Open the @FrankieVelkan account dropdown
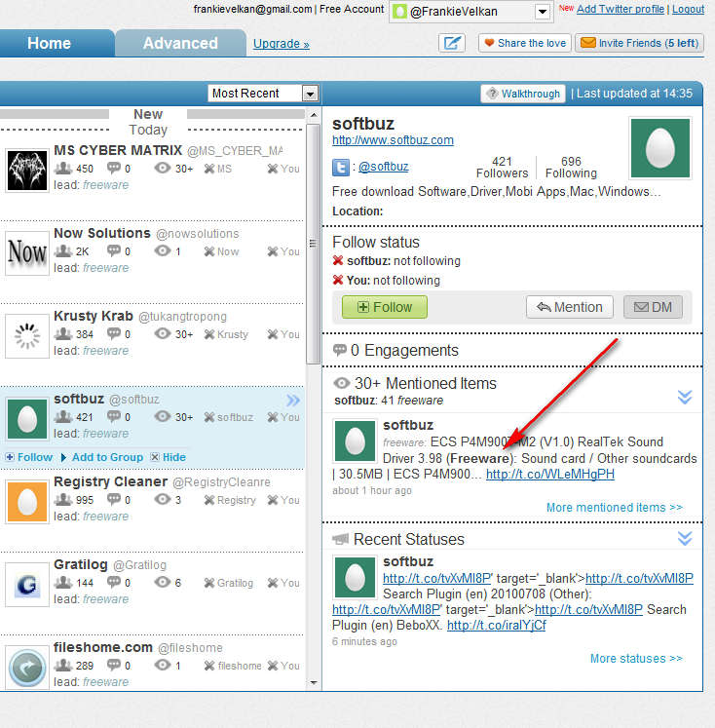Image resolution: width=715 pixels, height=728 pixels. (x=542, y=12)
